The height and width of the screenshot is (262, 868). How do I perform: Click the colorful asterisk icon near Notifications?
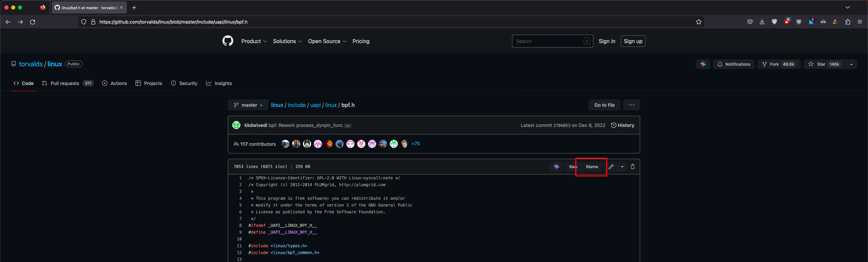pos(703,64)
